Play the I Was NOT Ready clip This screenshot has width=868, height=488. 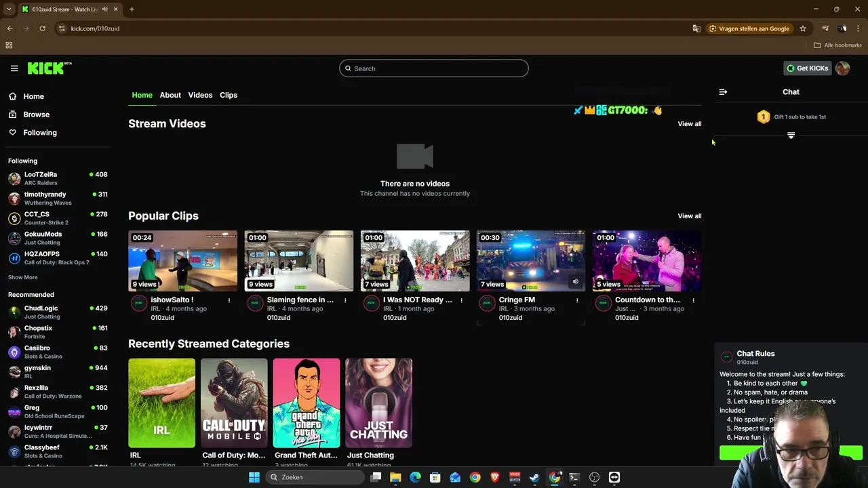(415, 261)
